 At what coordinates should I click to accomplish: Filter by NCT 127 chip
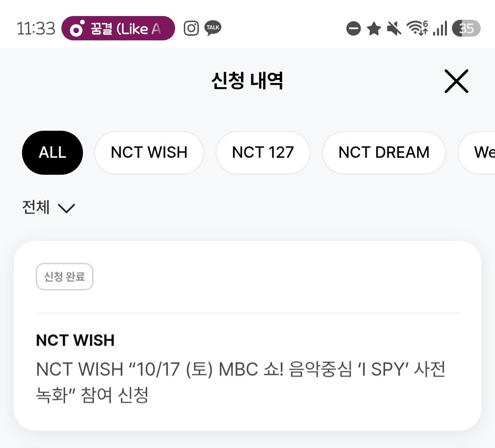[263, 152]
